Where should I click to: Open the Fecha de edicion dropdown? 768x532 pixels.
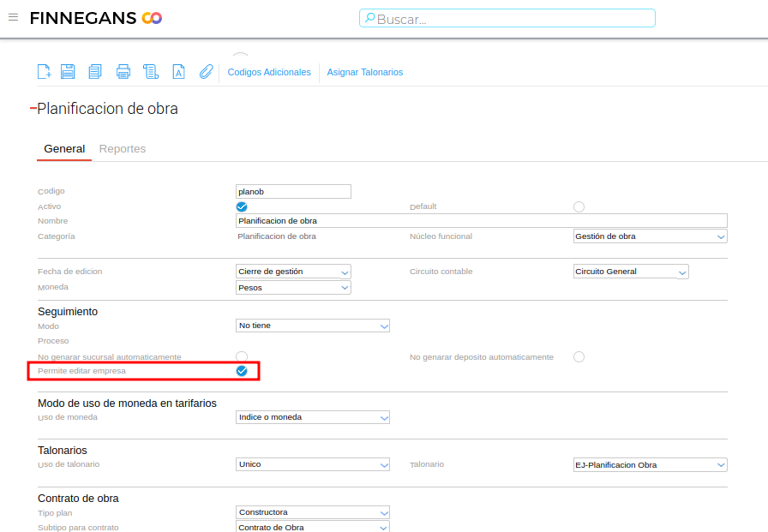[x=293, y=272]
